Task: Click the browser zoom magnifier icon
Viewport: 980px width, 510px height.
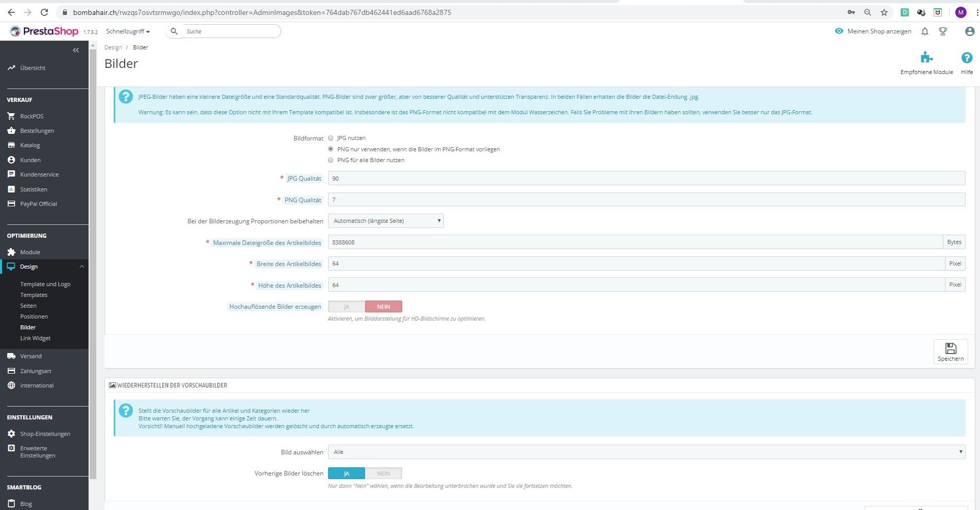Action: (868, 12)
